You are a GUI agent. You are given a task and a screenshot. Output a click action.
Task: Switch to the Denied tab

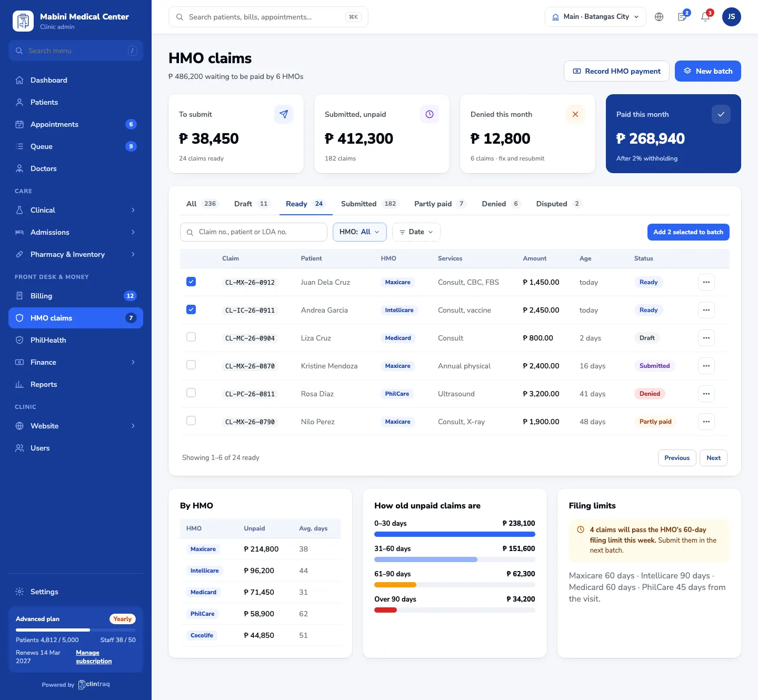(x=502, y=204)
